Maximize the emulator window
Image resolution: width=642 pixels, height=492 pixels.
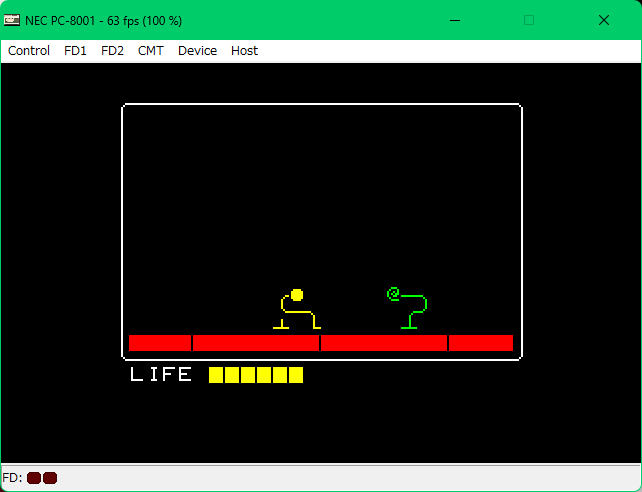pos(529,20)
